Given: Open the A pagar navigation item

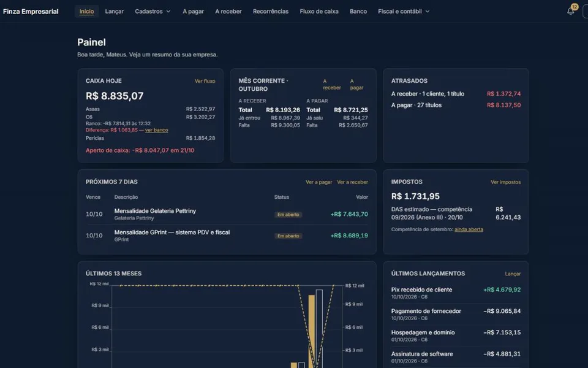Looking at the screenshot, I should point(193,11).
